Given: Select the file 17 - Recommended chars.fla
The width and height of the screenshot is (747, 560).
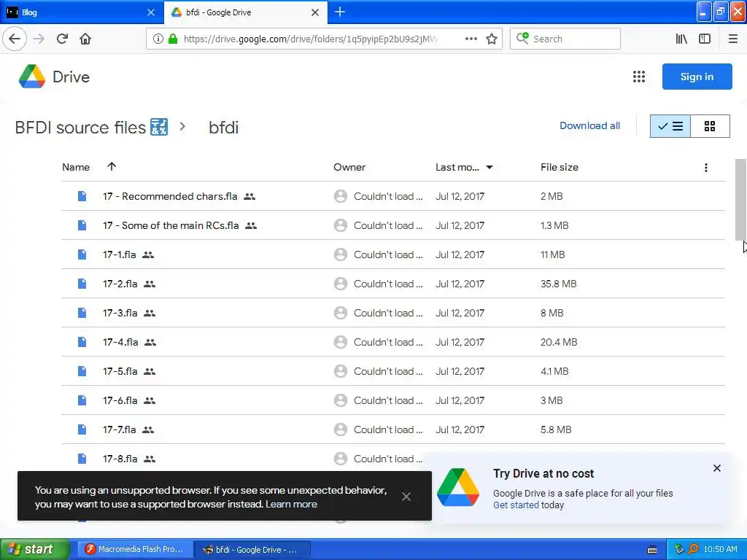Looking at the screenshot, I should [x=393, y=195].
